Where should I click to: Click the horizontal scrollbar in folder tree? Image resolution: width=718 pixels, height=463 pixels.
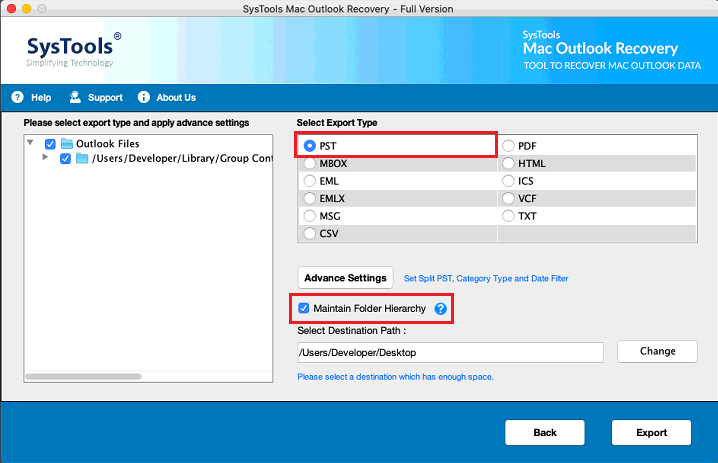[x=83, y=376]
